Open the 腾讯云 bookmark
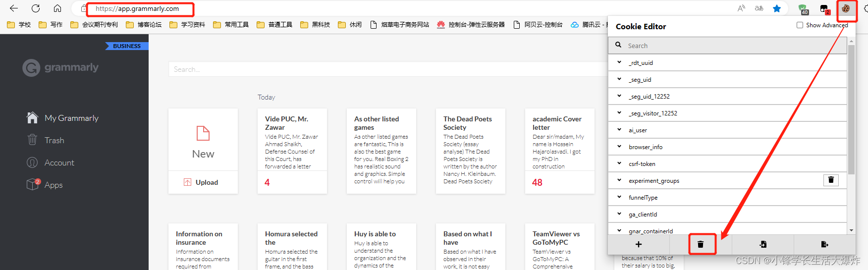 click(x=589, y=24)
